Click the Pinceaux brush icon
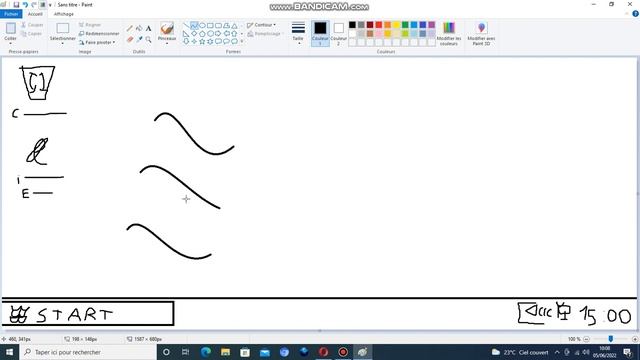Screen dimensions: 640x360 pyautogui.click(x=167, y=29)
